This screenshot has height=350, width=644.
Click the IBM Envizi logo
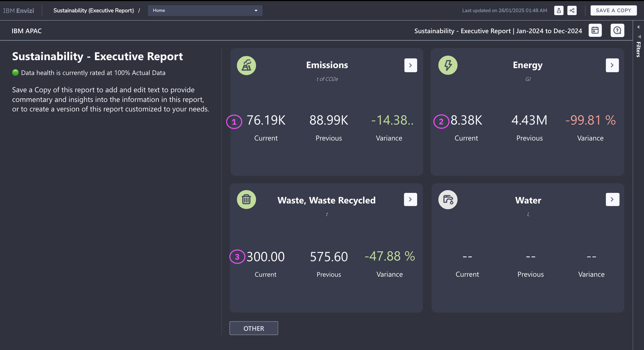coord(19,11)
